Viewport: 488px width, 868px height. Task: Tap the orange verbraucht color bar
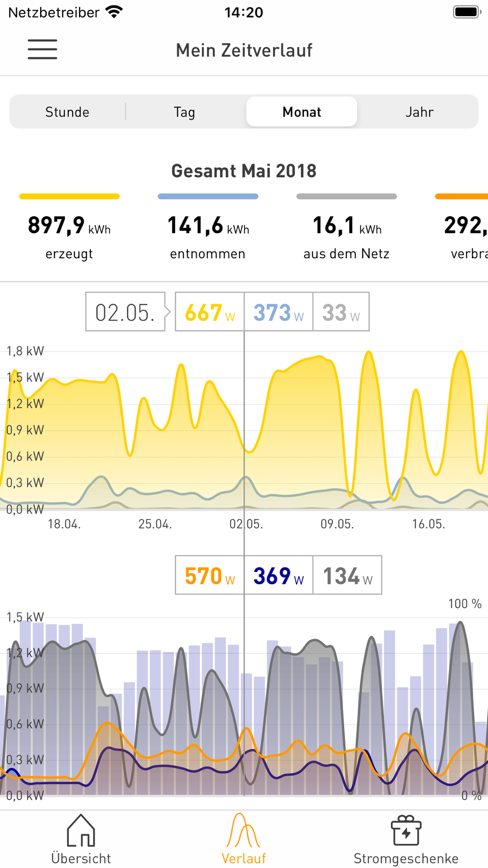462,196
